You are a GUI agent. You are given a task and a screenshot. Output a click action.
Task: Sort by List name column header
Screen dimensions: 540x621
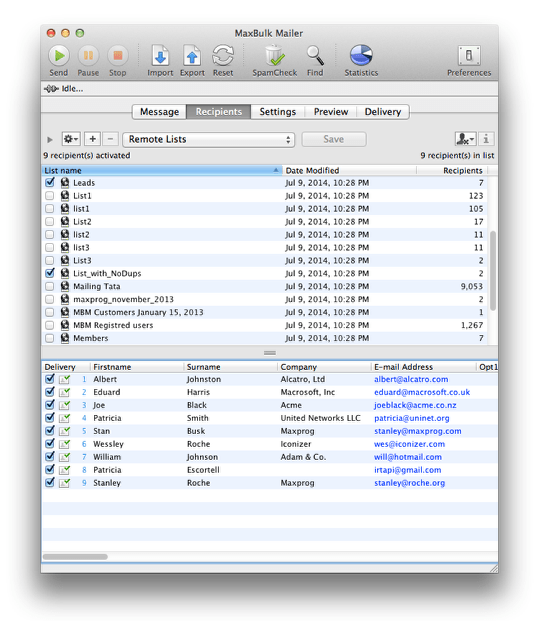(x=162, y=171)
